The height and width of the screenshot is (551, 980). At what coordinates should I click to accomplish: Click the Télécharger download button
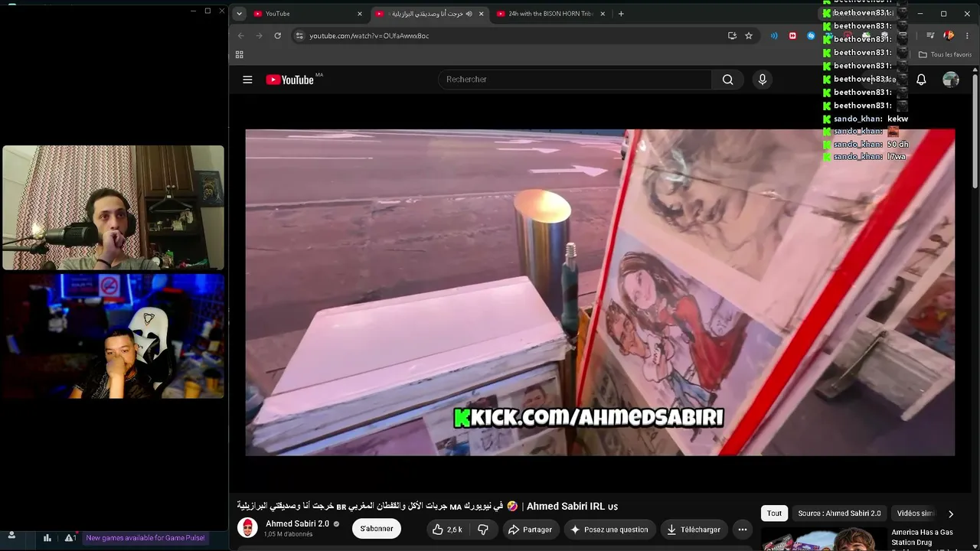(x=693, y=530)
